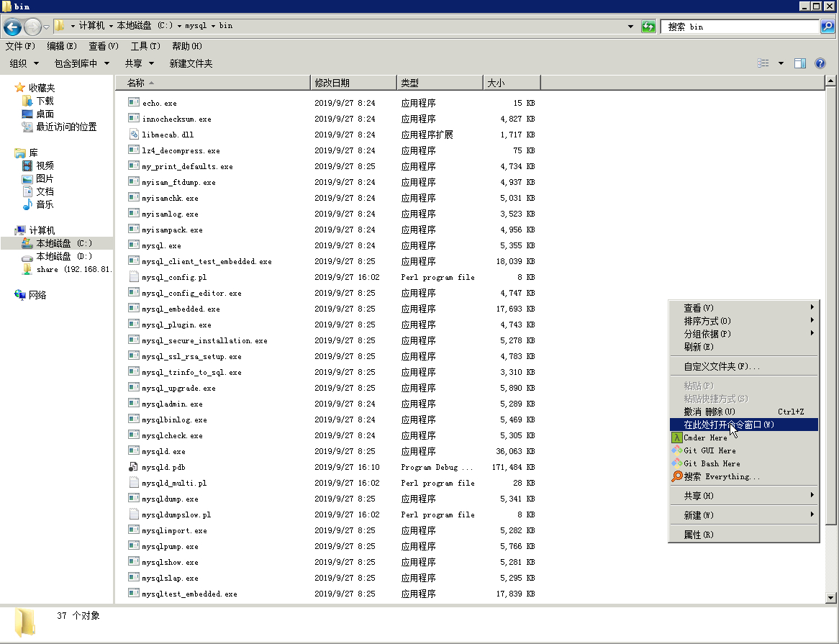Screen dimensions: 839x644
Task: Click the Git Bash Here icon
Action: click(677, 463)
